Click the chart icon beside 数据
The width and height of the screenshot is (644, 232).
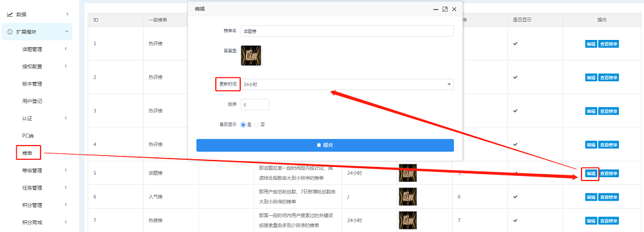point(10,14)
